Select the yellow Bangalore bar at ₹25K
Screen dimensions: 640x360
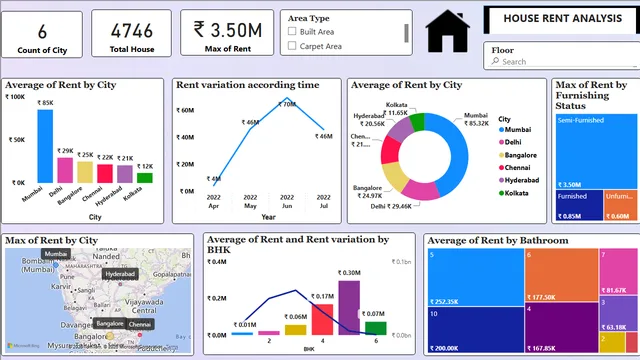tap(85, 172)
